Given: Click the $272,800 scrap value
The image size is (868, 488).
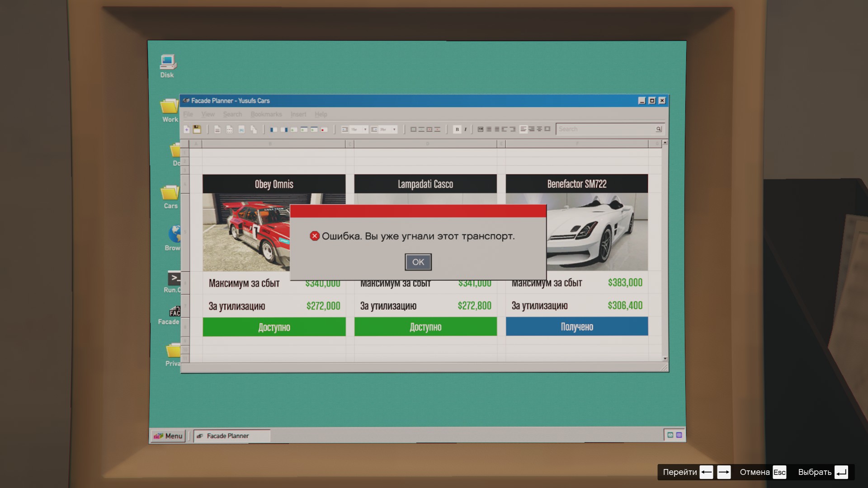Looking at the screenshot, I should [474, 305].
